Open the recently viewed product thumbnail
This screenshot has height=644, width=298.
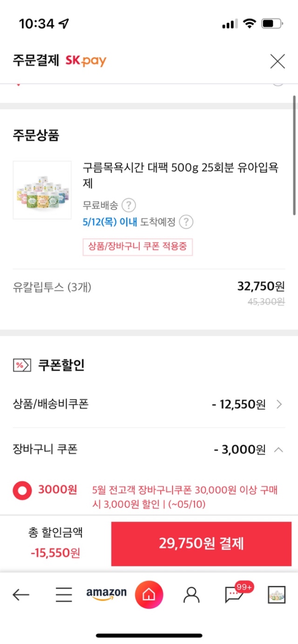click(277, 594)
